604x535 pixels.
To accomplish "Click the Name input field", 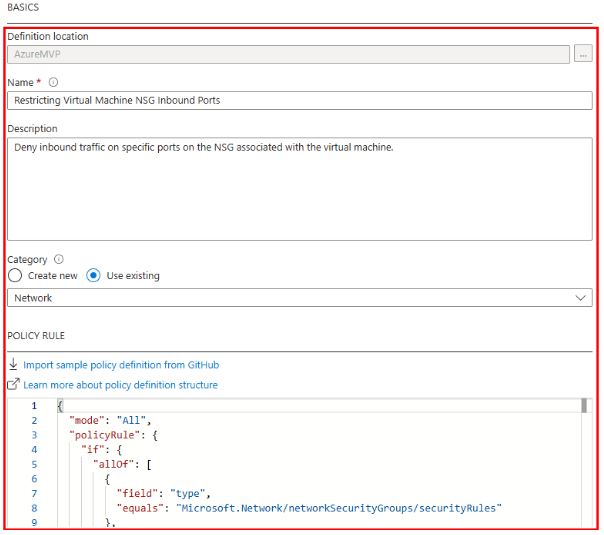I will click(300, 101).
